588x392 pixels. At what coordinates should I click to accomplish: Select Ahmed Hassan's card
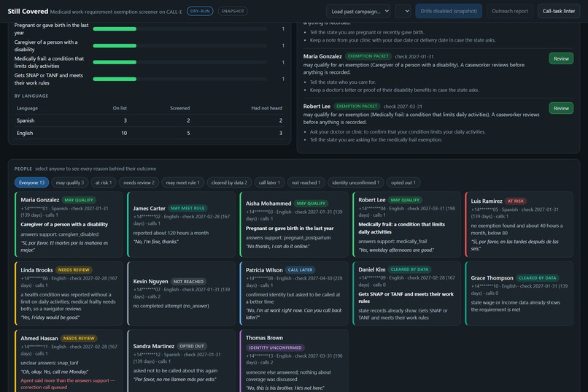pyautogui.click(x=69, y=361)
